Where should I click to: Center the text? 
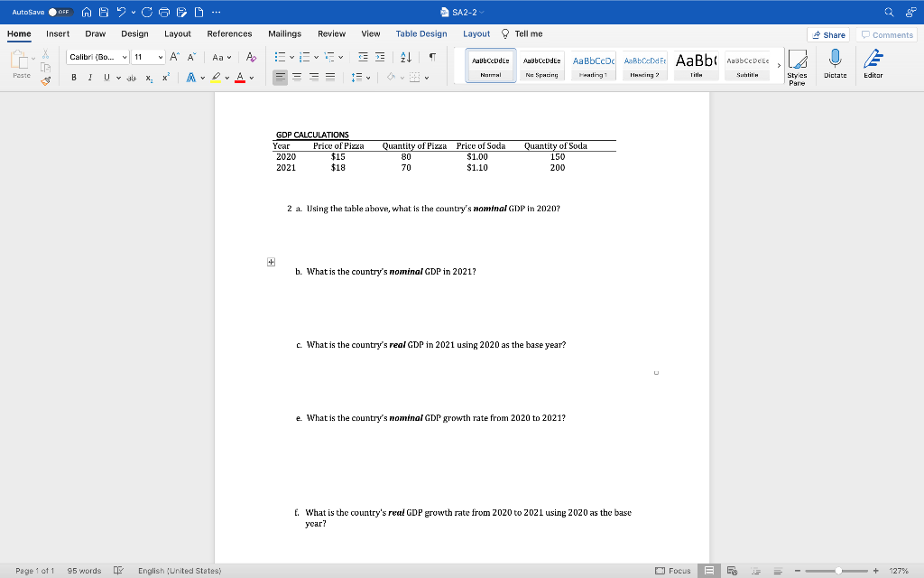click(x=297, y=77)
